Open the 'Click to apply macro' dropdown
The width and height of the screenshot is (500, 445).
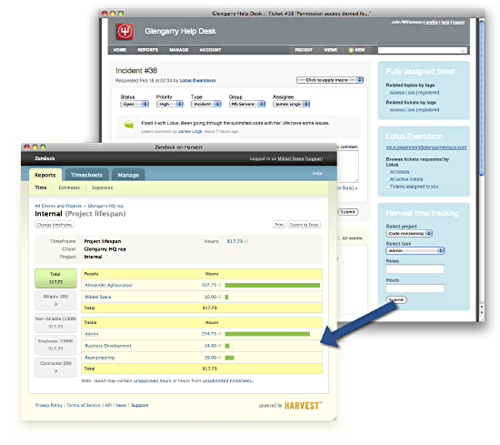click(330, 80)
